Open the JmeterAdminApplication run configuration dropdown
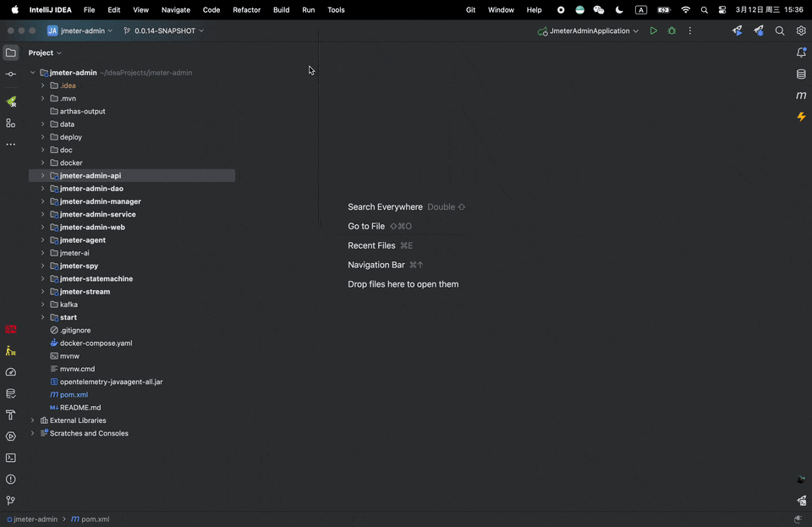Screen dimensions: 812x527 (x=588, y=31)
